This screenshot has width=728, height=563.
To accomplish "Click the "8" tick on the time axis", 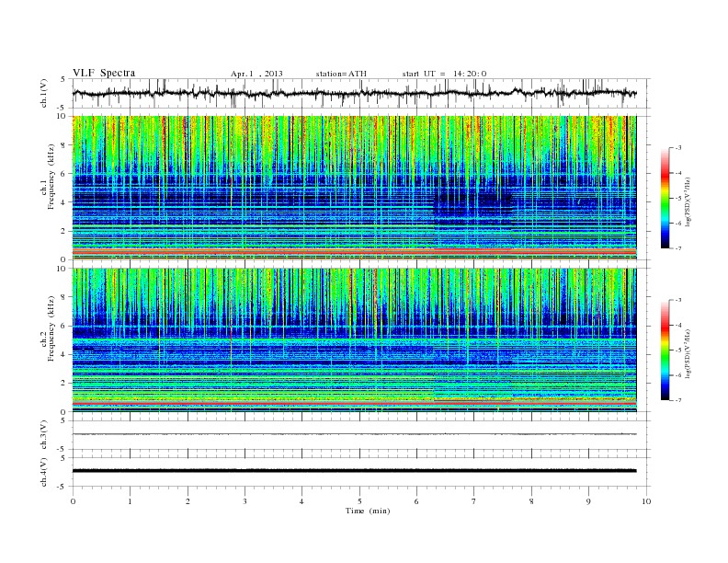I will click(531, 501).
